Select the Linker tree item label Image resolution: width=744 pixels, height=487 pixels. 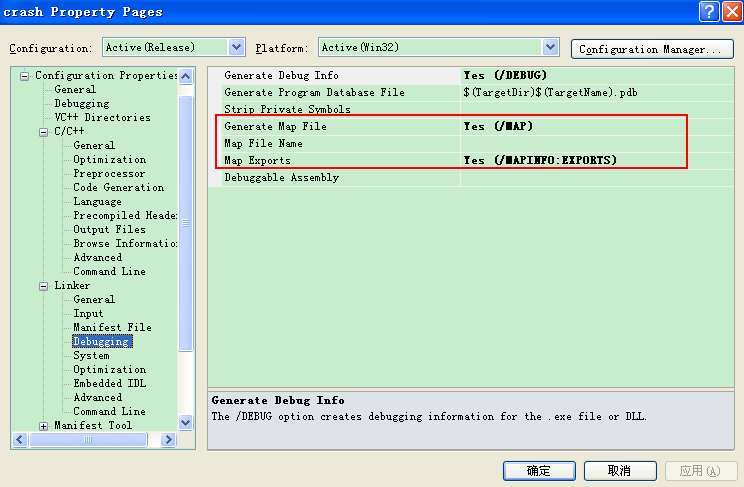(x=72, y=285)
